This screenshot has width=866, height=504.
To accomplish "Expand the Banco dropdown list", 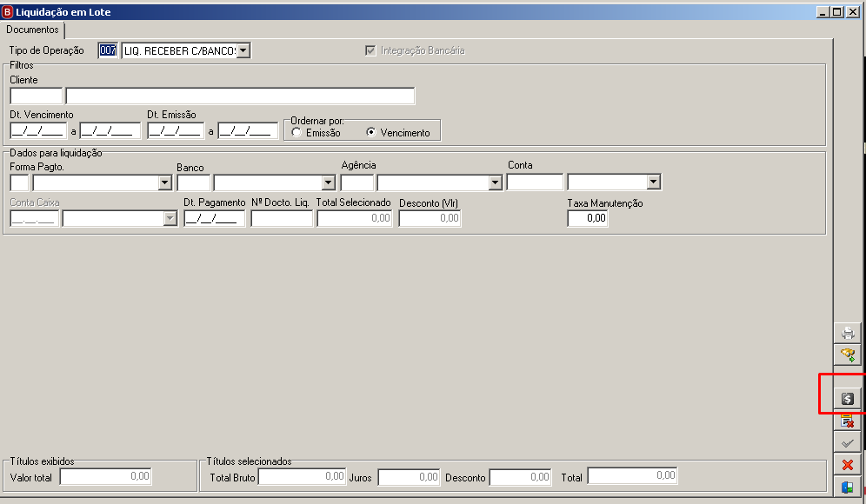I will [x=328, y=182].
